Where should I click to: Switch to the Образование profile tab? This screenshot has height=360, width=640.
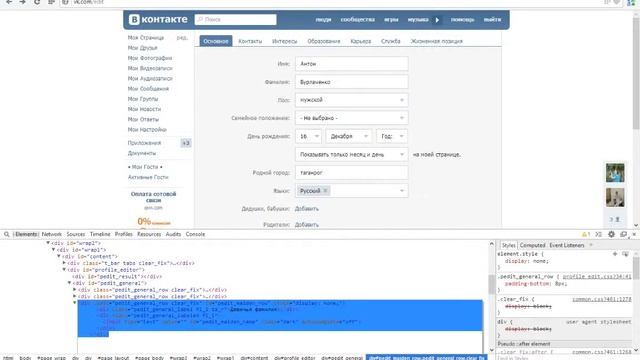324,41
